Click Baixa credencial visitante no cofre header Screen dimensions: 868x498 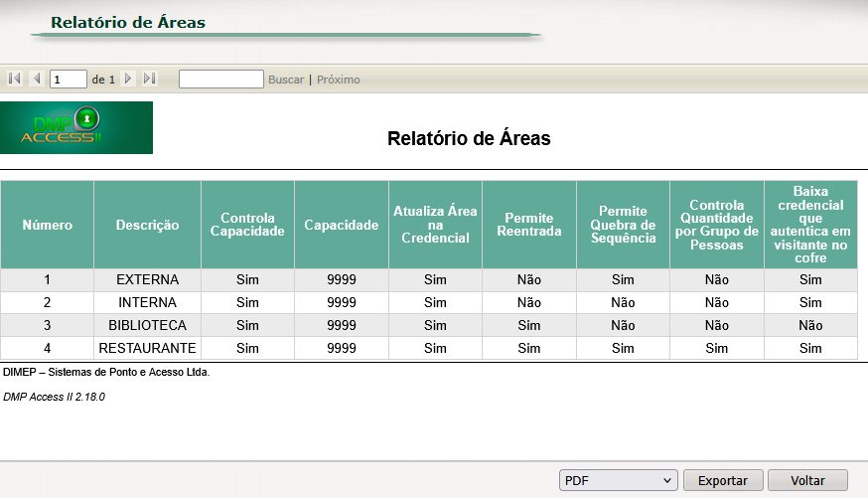click(810, 225)
